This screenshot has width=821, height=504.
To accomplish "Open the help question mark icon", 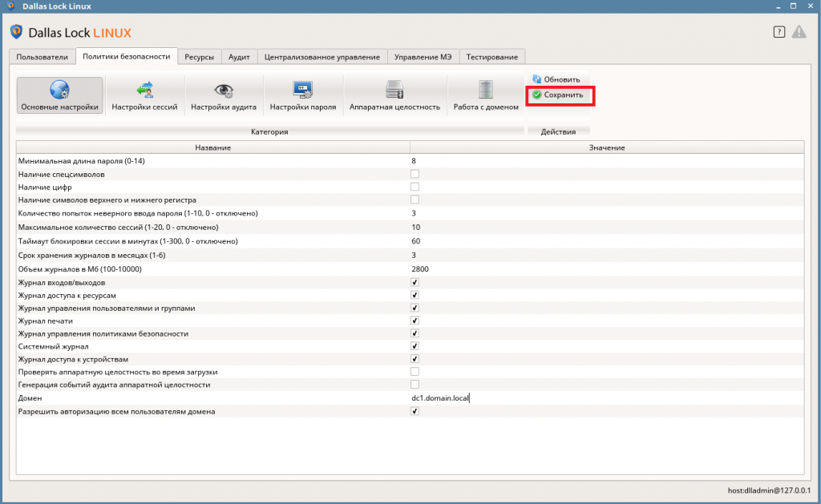I will tap(779, 32).
